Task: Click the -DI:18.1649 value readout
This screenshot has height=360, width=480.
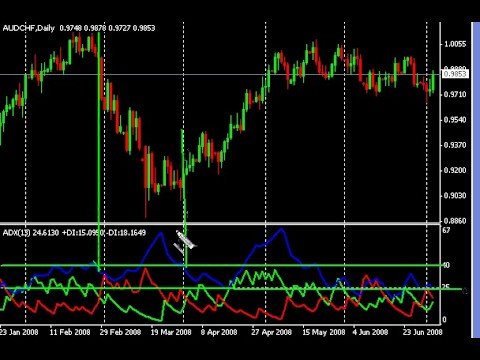Action: tap(126, 232)
